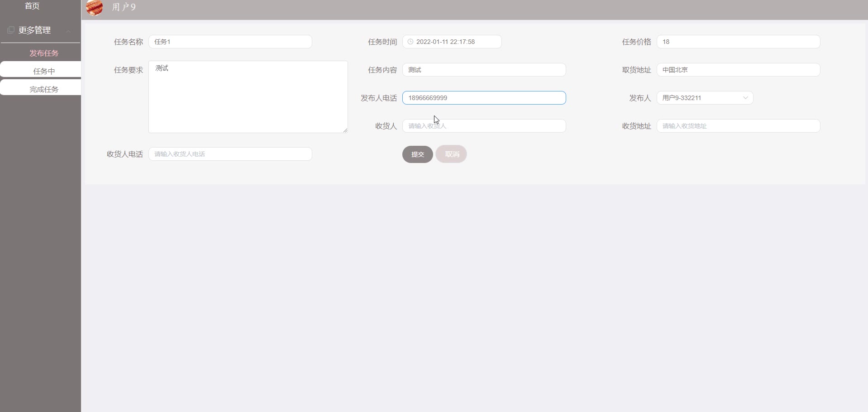
Task: Click the 取消 button
Action: click(451, 154)
